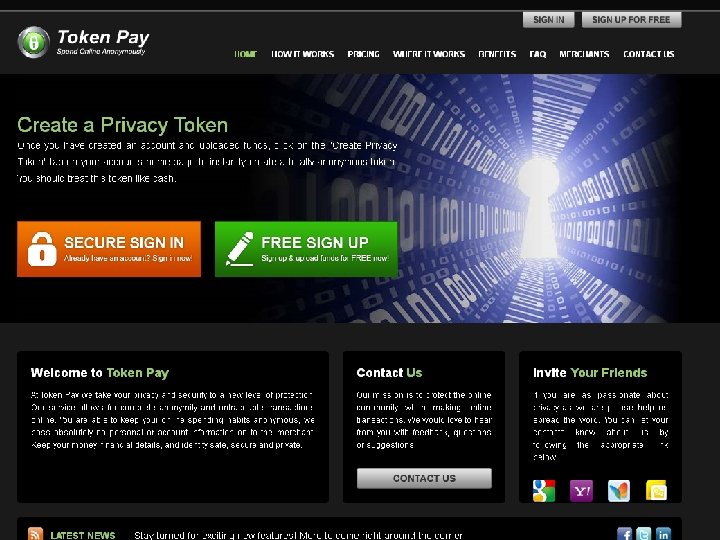
Task: View the FAQ page
Action: pyautogui.click(x=538, y=54)
